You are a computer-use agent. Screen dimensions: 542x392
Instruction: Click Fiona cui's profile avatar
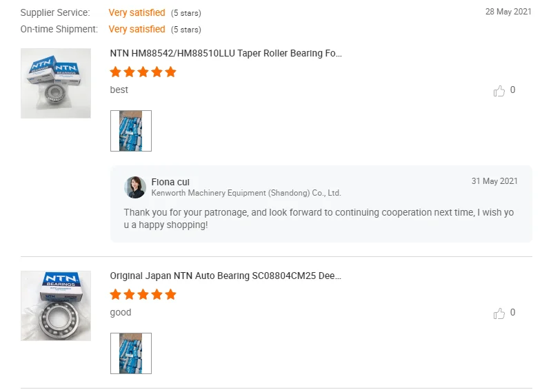pyautogui.click(x=135, y=187)
